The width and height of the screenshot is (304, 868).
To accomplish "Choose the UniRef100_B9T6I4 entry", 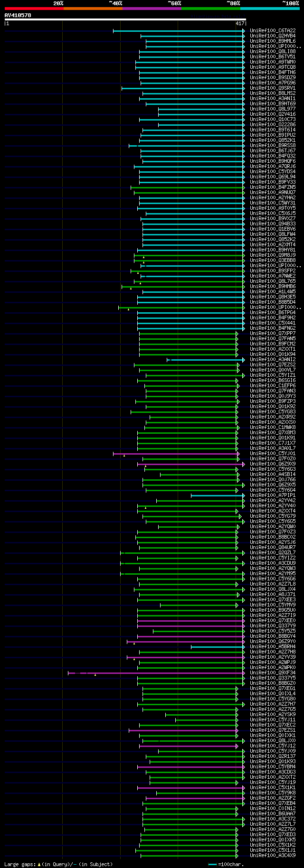I will pos(273,130).
